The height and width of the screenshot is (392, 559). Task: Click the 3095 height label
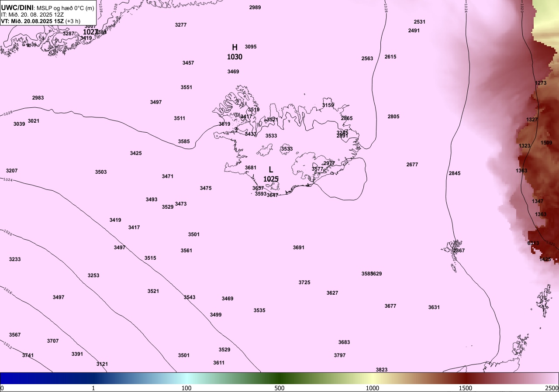pos(251,47)
